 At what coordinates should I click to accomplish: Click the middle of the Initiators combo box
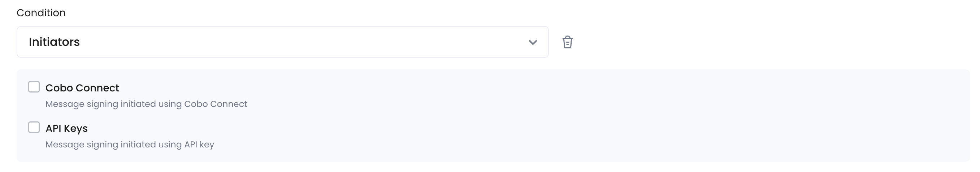point(282,42)
